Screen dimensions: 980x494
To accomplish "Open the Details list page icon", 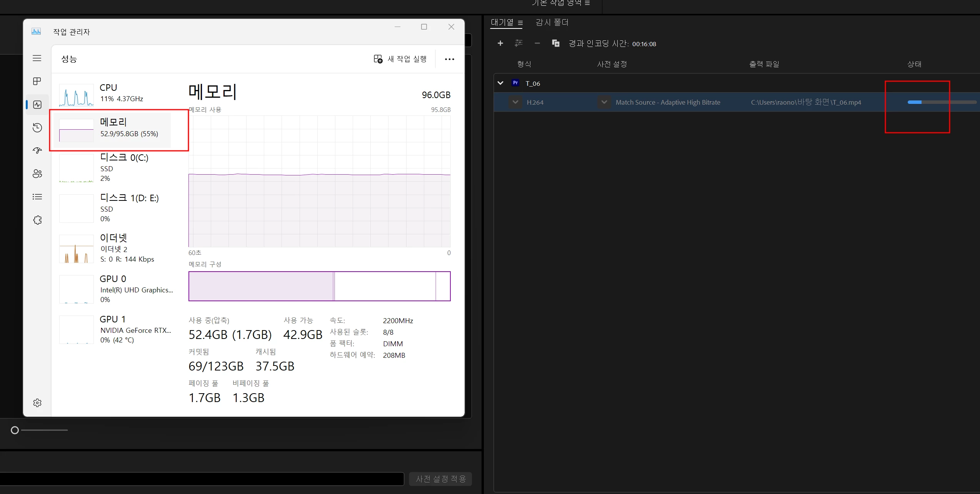I will click(x=37, y=197).
